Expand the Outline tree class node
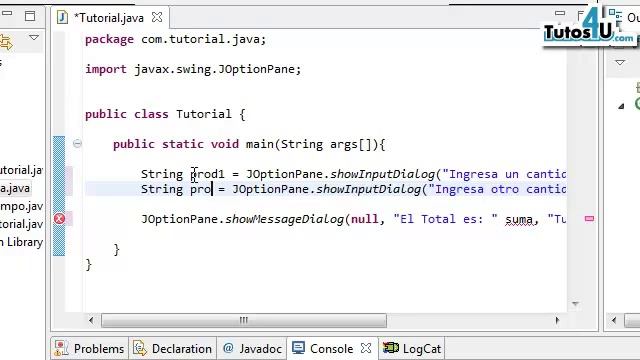The image size is (640, 360). pyautogui.click(x=621, y=107)
